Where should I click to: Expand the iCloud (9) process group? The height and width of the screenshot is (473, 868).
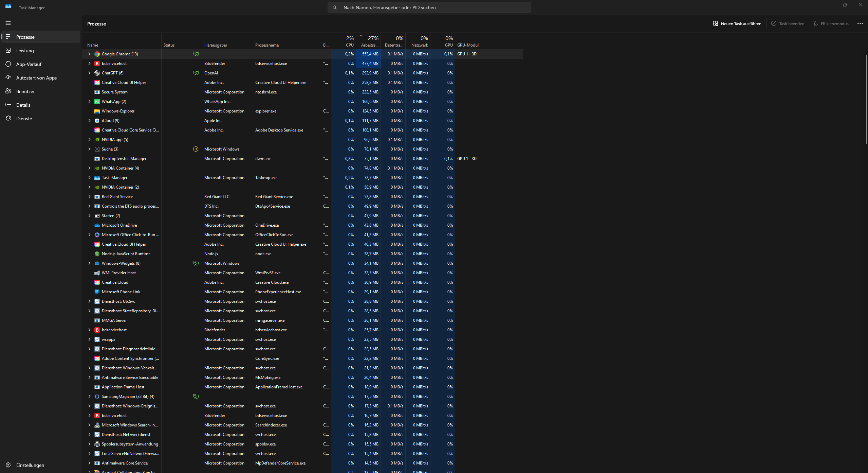coord(89,121)
